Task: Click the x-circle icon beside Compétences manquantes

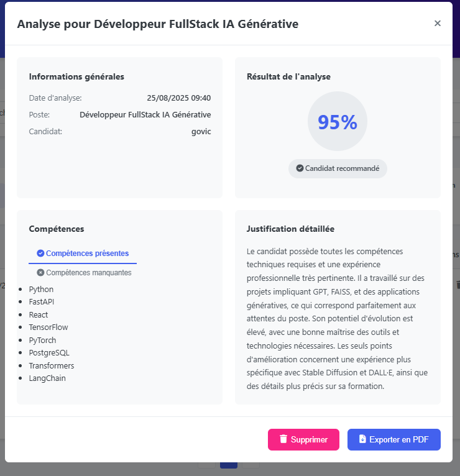Action: click(x=40, y=273)
